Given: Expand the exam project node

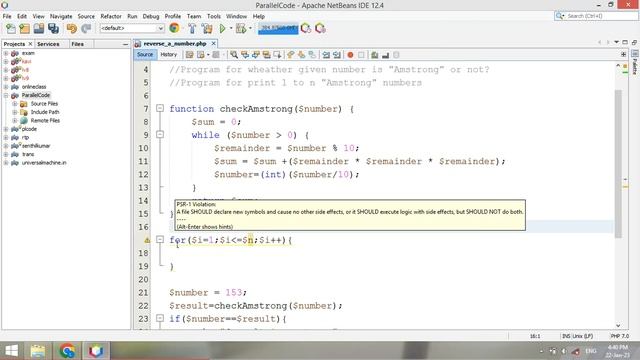Looking at the screenshot, I should (6, 53).
